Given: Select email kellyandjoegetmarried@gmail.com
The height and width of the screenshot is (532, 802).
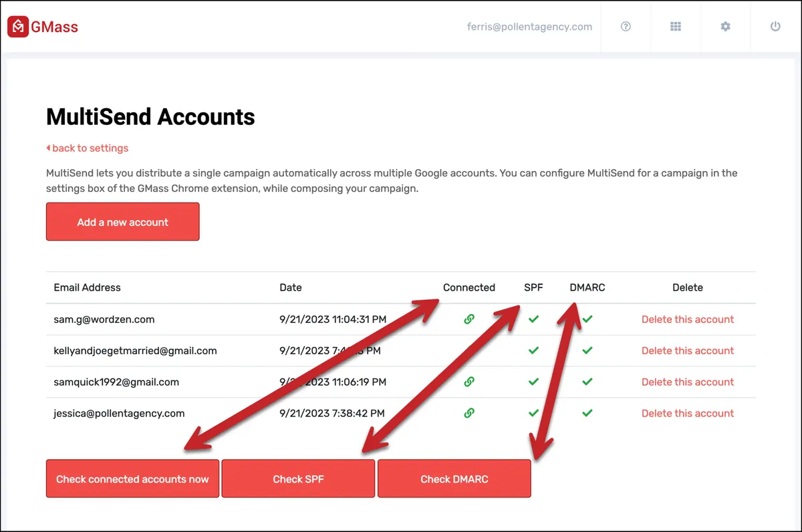Looking at the screenshot, I should click(x=135, y=351).
